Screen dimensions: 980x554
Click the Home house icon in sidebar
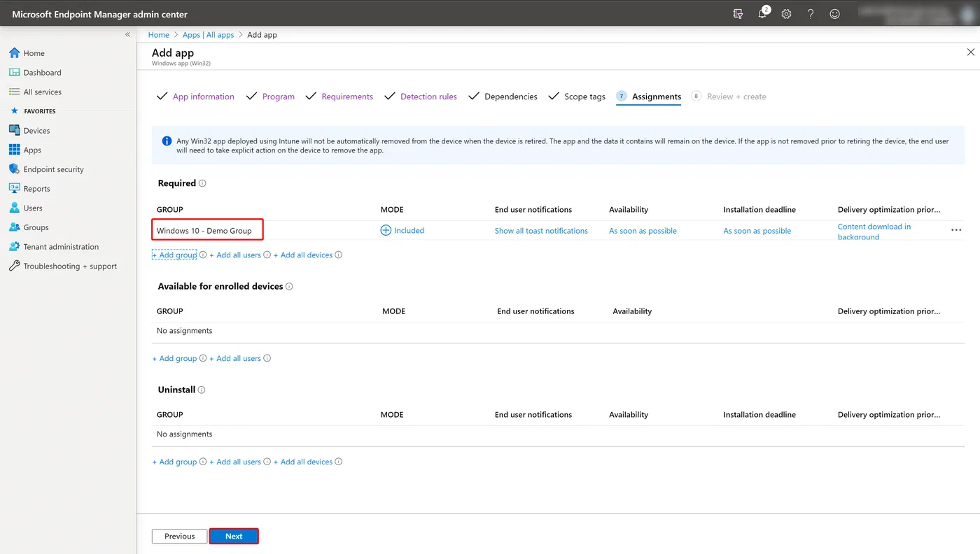coord(15,53)
